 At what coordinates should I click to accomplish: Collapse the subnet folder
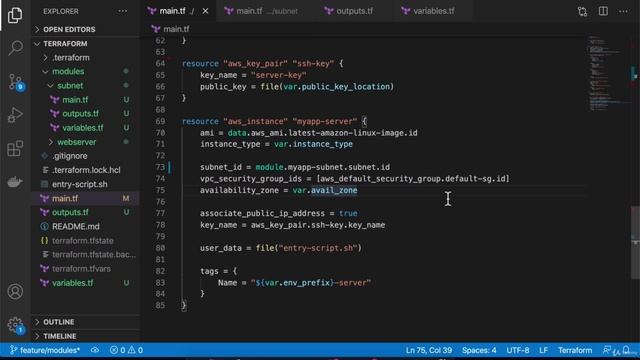coord(85,86)
